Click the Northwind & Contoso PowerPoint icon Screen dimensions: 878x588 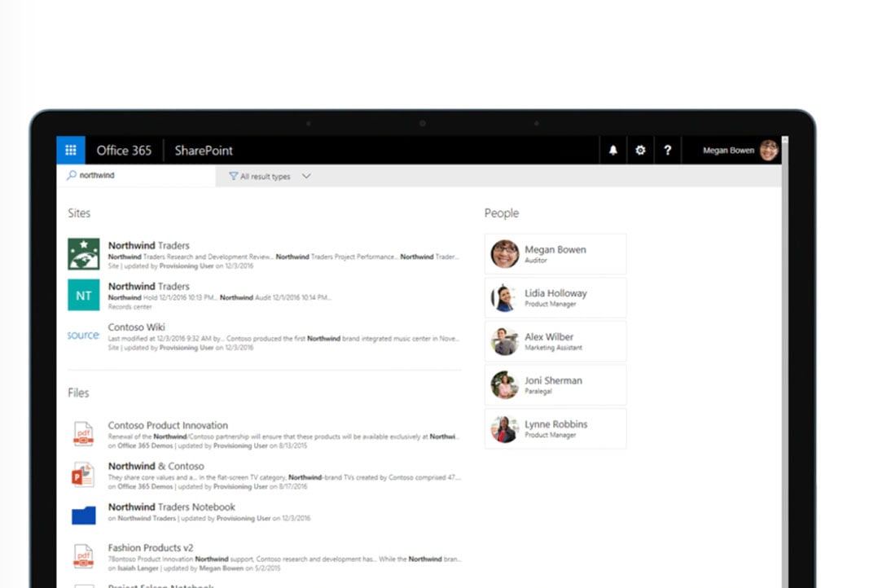click(83, 474)
